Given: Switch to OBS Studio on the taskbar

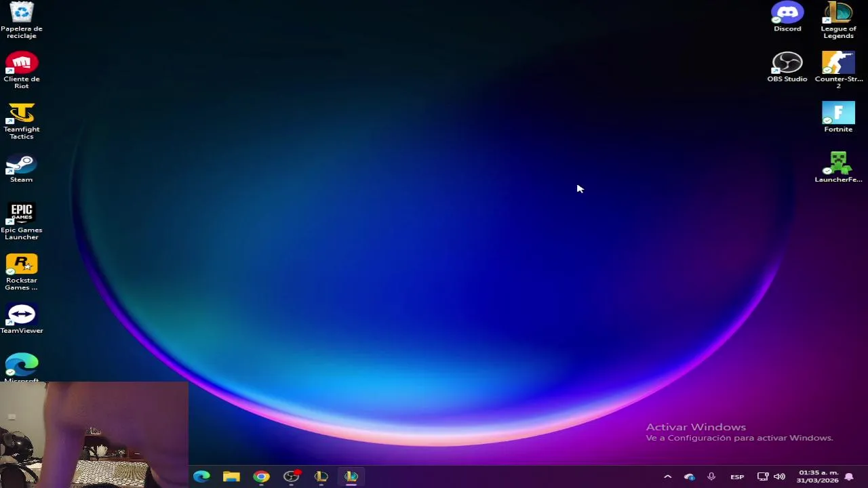Looking at the screenshot, I should [291, 476].
